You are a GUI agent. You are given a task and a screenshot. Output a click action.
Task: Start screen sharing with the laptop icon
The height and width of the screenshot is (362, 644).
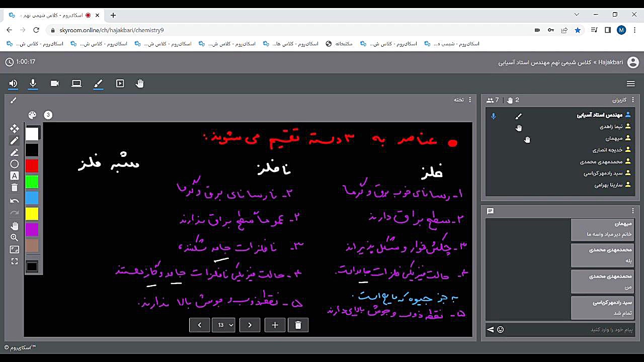[76, 83]
